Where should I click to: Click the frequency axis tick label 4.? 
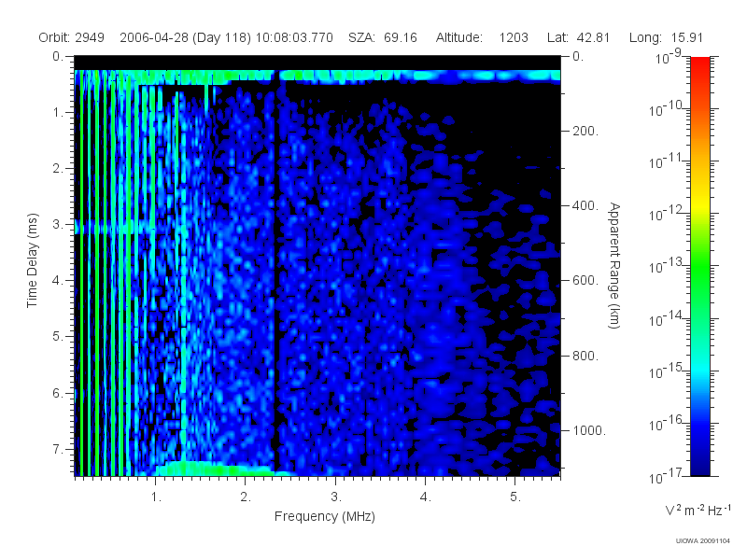425,497
